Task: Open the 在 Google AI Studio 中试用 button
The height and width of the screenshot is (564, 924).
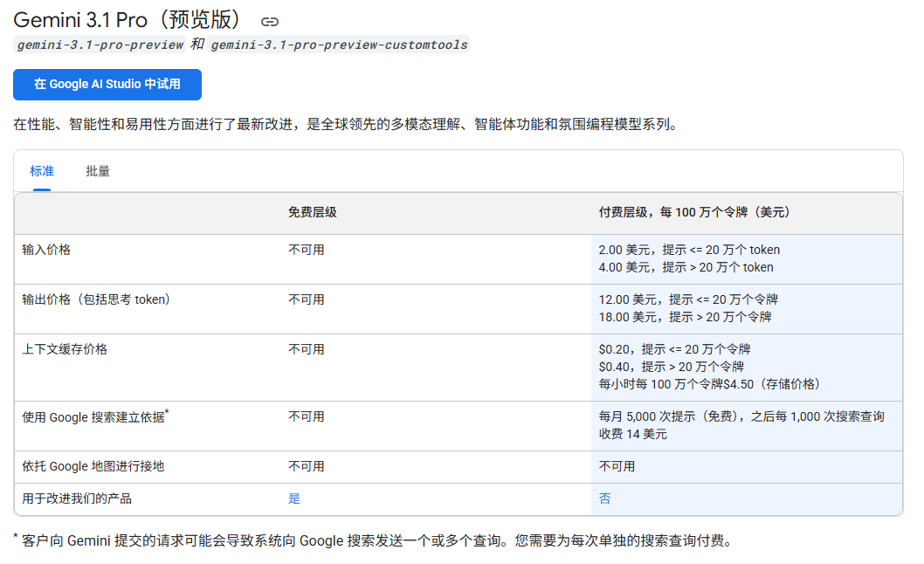Action: (107, 85)
